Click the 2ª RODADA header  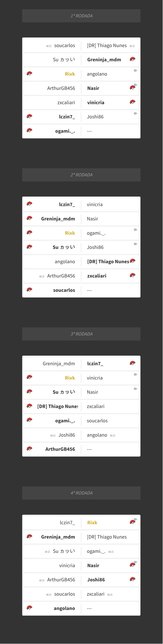[x=81, y=175]
